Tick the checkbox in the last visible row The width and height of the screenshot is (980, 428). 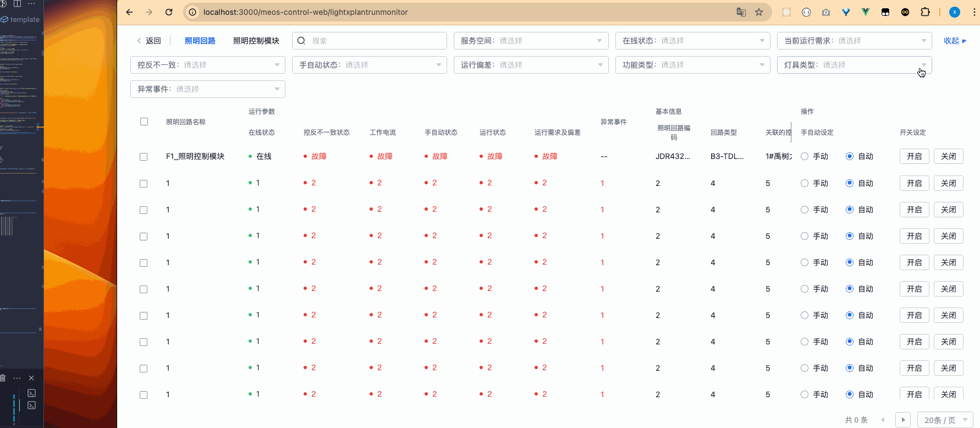coord(144,395)
